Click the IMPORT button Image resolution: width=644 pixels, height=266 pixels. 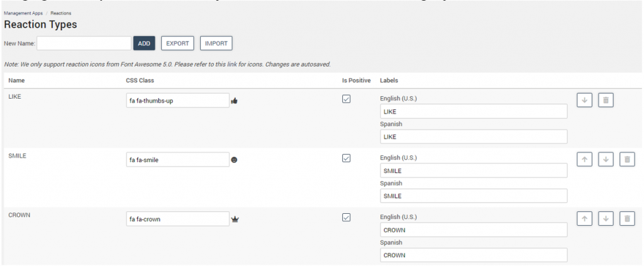[216, 43]
